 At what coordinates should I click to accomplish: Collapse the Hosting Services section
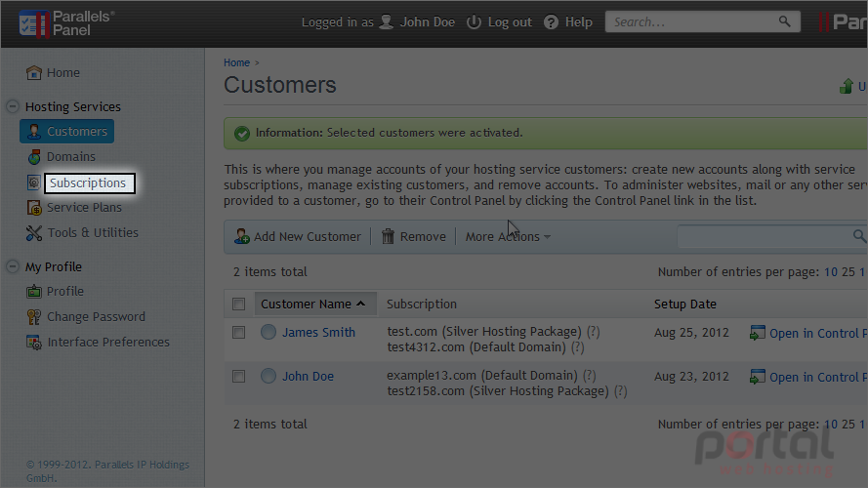click(x=13, y=106)
